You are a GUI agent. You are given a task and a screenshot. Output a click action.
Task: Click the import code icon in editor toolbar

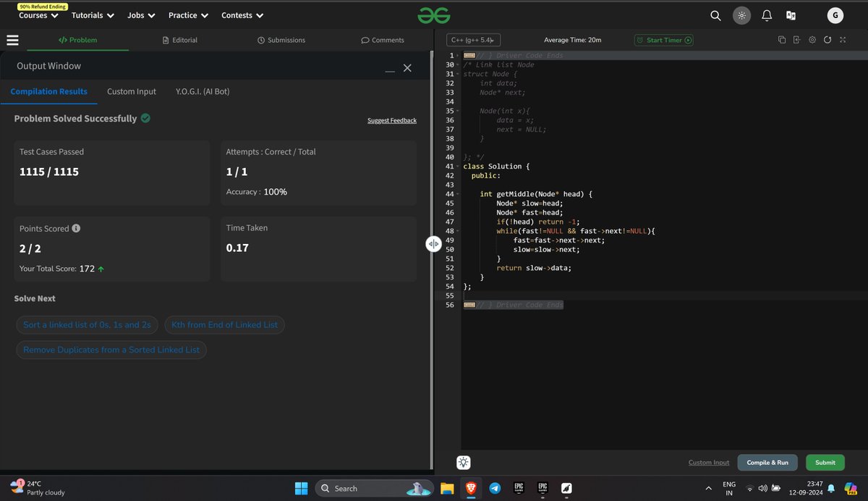point(796,40)
